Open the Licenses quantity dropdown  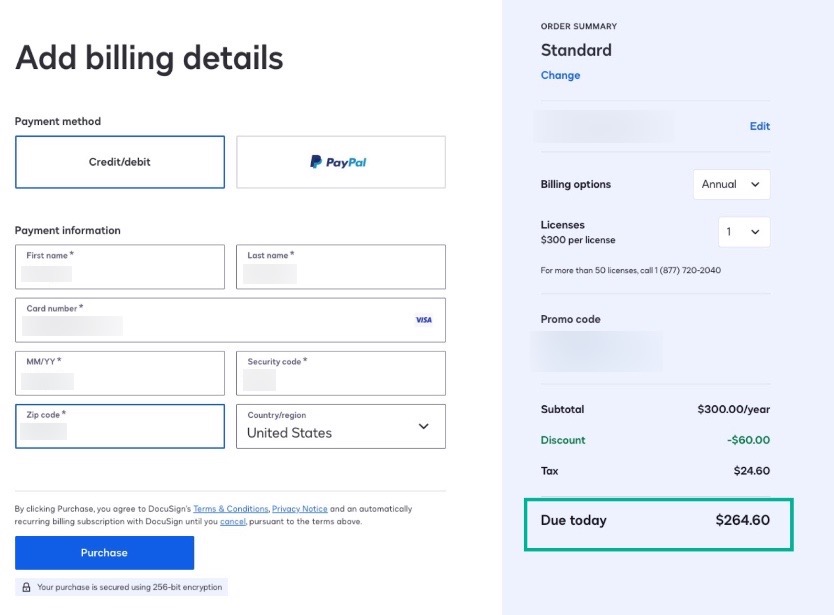click(x=744, y=231)
